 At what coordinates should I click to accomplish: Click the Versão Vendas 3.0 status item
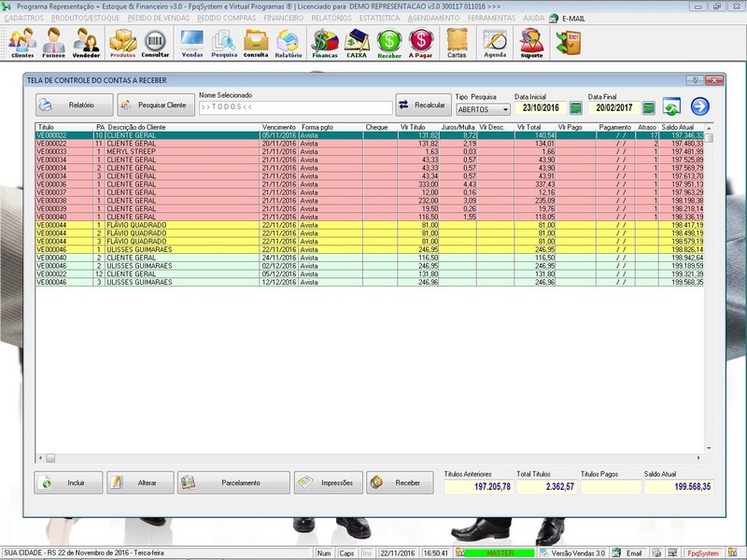click(x=572, y=553)
